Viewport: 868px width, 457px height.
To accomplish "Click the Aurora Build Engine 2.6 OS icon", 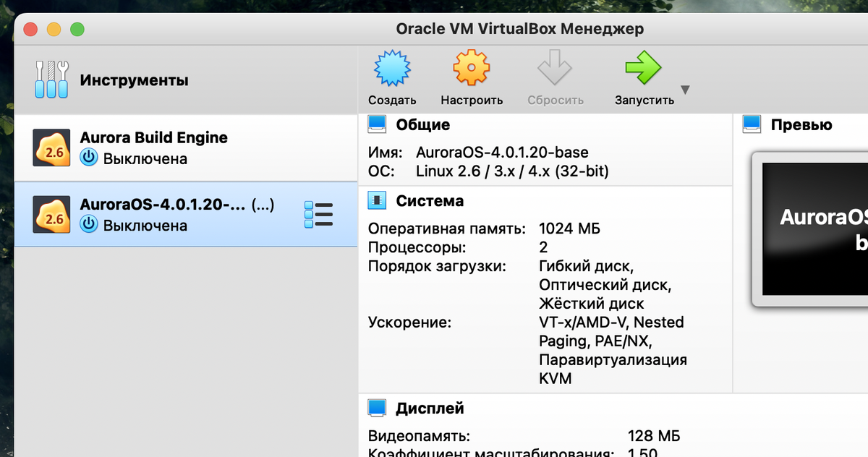I will point(52,148).
